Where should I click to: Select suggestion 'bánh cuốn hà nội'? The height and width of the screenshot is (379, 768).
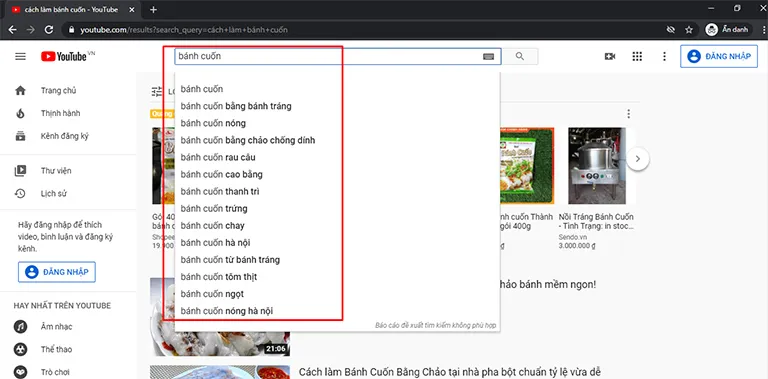coord(337,243)
